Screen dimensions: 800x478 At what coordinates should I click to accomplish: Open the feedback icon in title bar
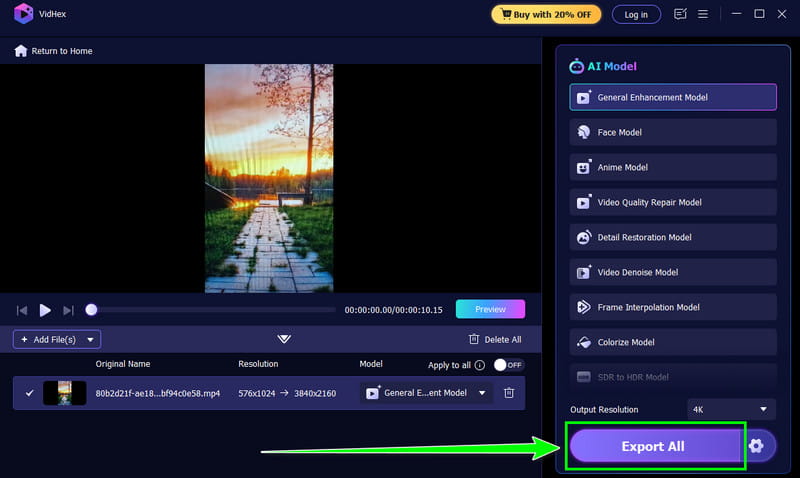681,14
